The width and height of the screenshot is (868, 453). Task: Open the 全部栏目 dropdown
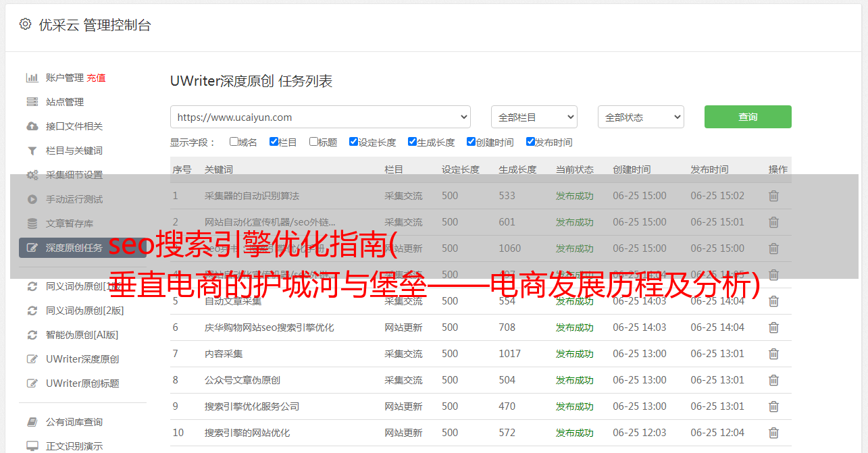(x=534, y=117)
